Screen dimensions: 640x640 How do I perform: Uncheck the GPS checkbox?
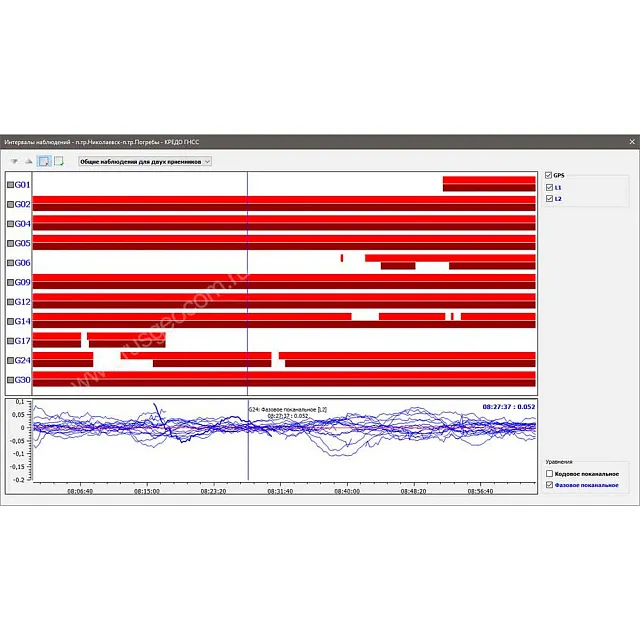[549, 175]
